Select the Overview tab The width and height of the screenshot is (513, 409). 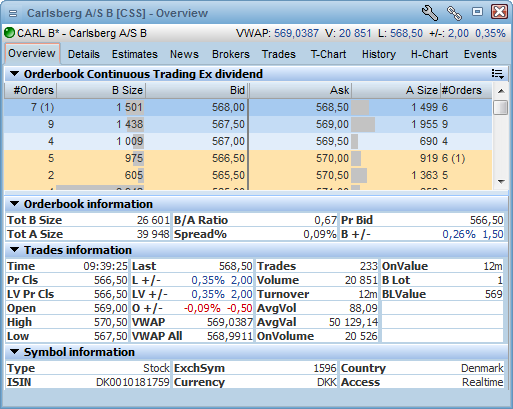32,53
